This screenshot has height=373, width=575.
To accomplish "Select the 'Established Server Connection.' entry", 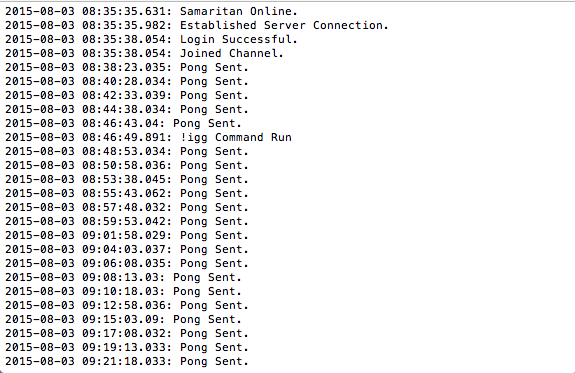I will point(197,25).
